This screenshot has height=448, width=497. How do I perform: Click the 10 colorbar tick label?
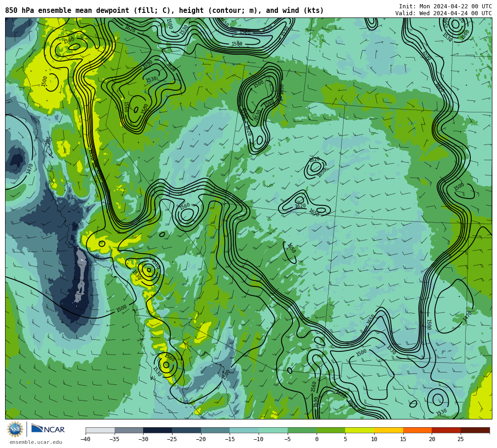(x=374, y=439)
